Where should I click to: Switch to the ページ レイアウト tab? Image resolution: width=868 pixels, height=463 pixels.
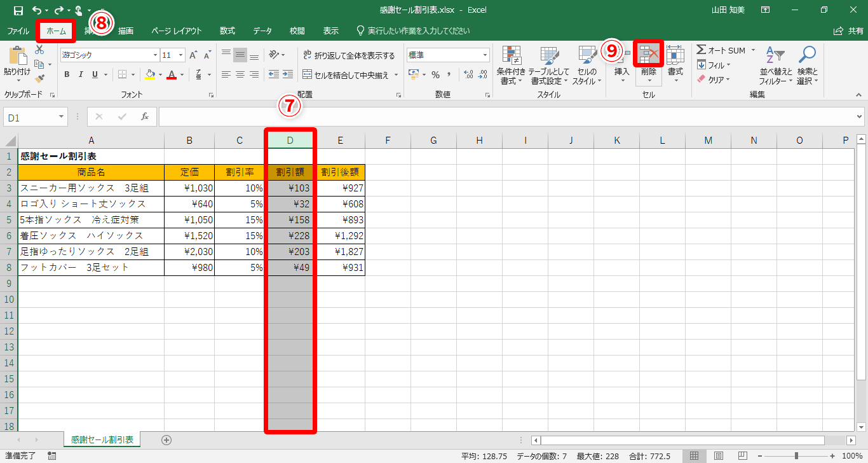(176, 31)
